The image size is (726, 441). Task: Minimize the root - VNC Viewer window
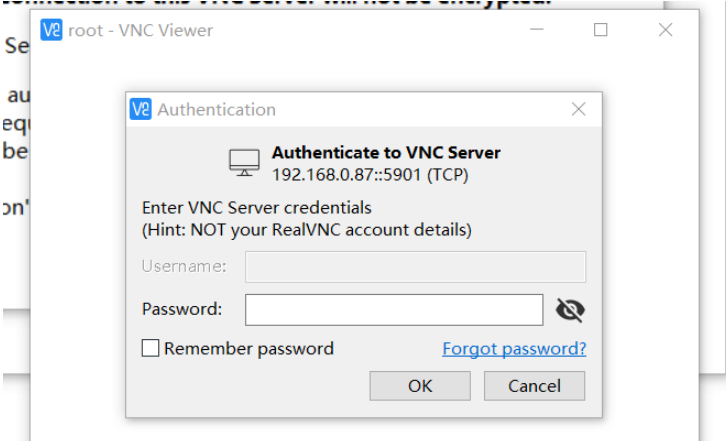(536, 30)
